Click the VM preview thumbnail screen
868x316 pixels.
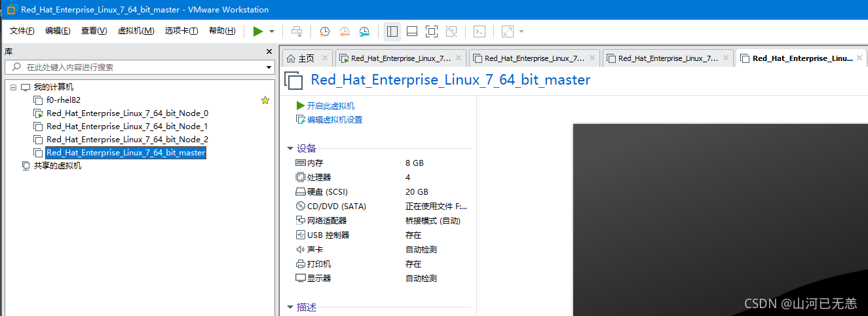coord(721,220)
